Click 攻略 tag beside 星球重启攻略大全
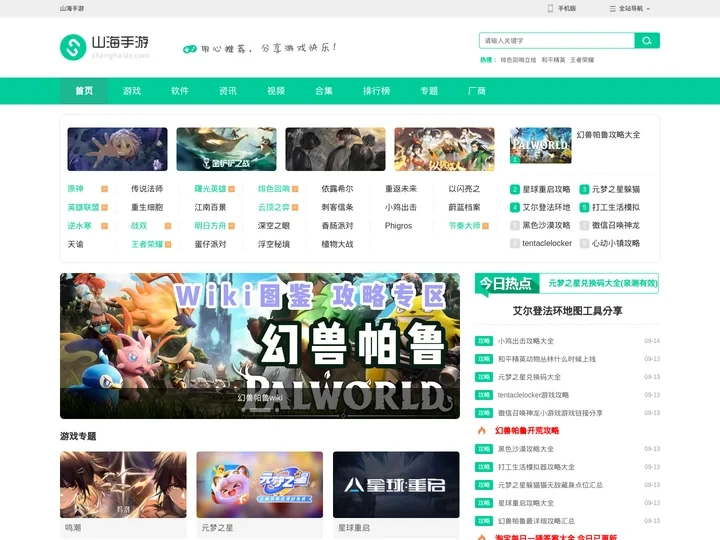The image size is (720, 540). point(484,503)
